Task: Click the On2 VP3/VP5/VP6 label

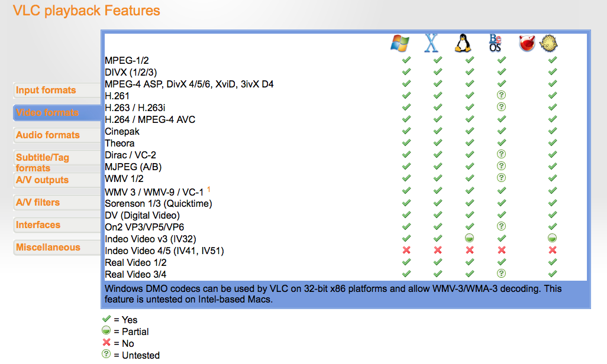Action: 144,227
